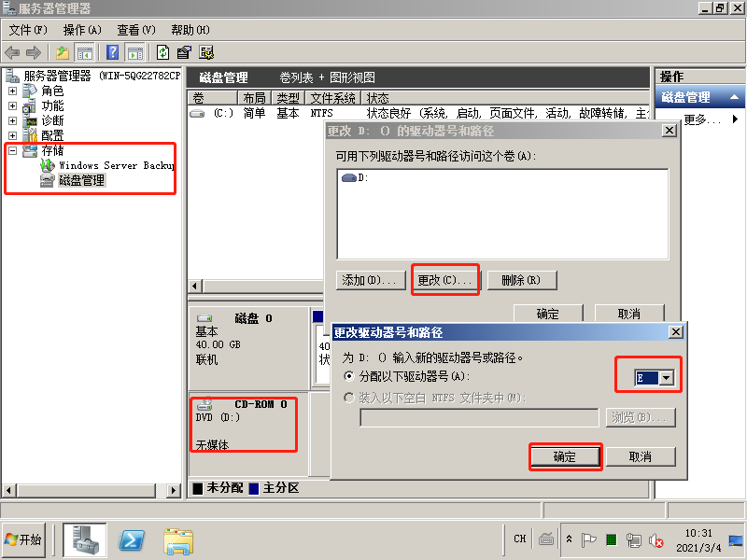Click 取消 in the front dialog

(641, 456)
